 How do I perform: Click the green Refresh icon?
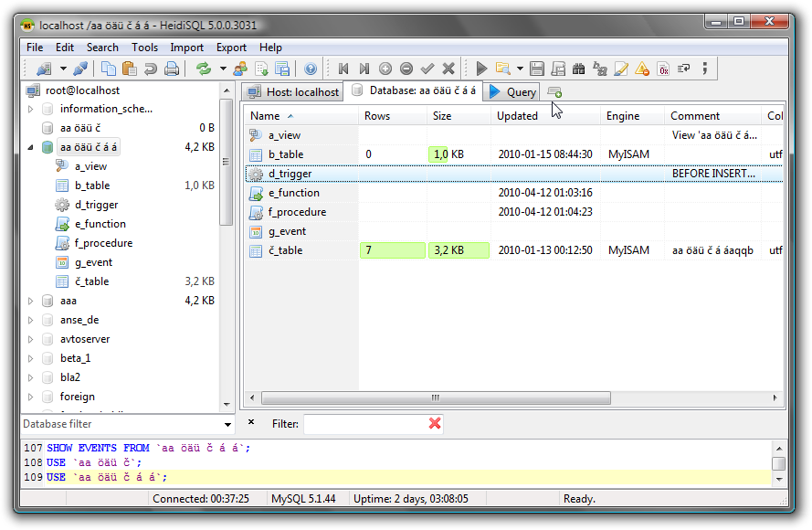tap(203, 69)
